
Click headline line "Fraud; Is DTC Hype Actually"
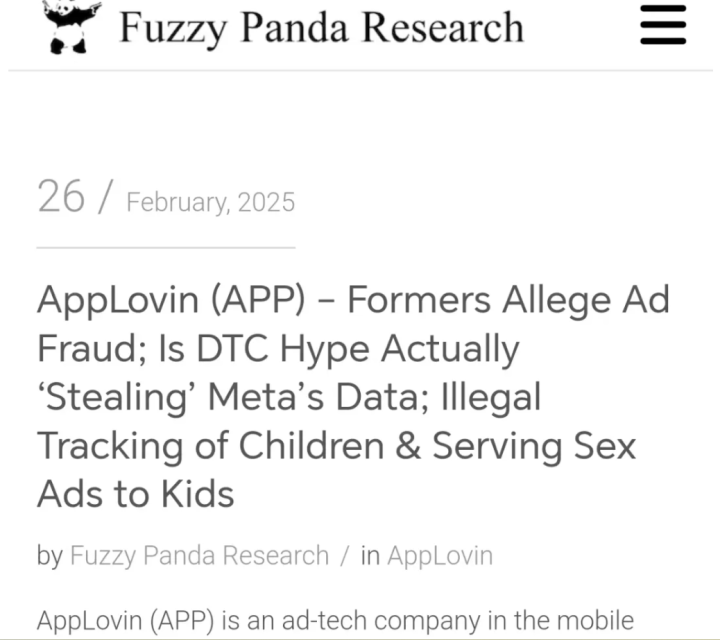click(278, 349)
